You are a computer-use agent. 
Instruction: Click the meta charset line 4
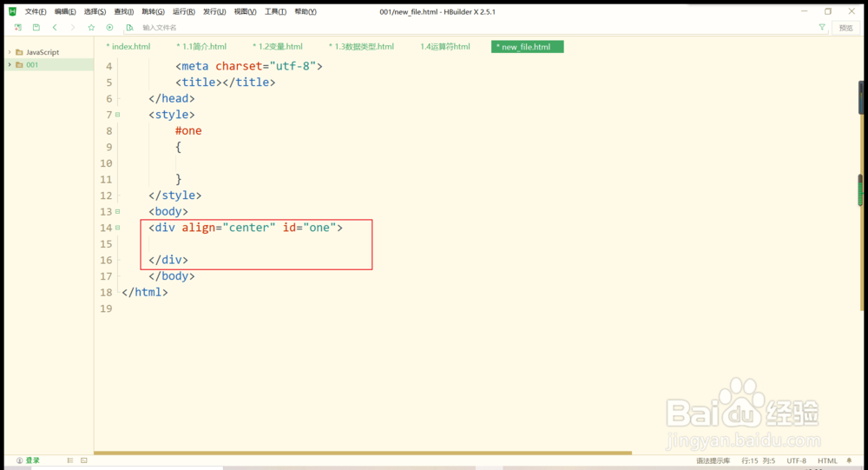point(249,66)
